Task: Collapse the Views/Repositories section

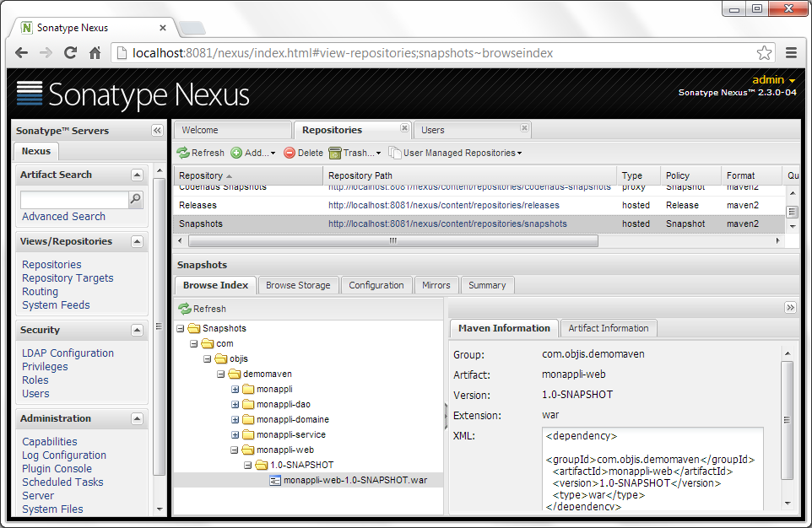Action: [x=137, y=242]
